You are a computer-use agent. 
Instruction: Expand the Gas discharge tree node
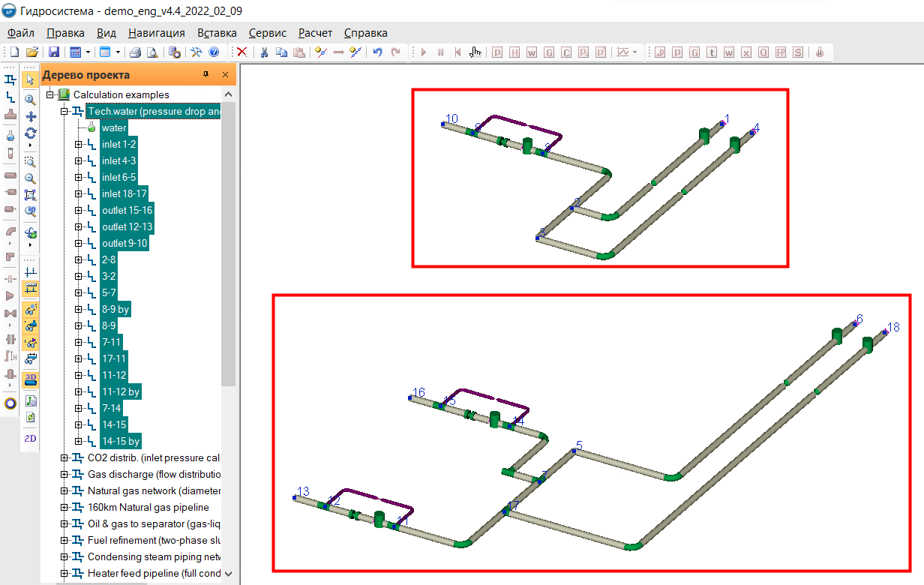64,474
